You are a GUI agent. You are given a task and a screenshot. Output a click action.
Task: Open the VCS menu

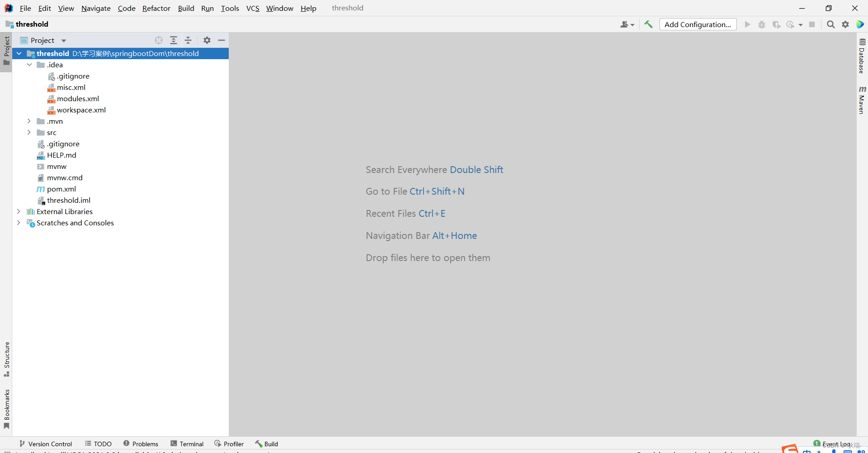[x=253, y=8]
